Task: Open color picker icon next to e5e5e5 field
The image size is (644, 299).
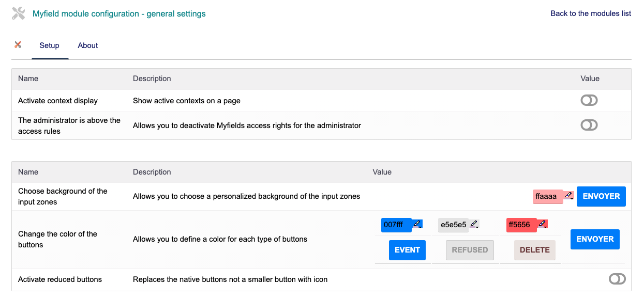Action: click(x=474, y=224)
